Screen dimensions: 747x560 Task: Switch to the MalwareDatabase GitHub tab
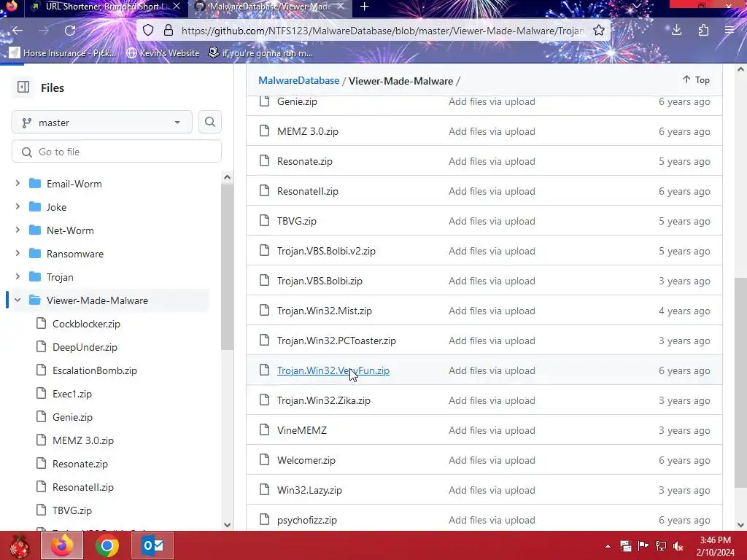coord(271,7)
